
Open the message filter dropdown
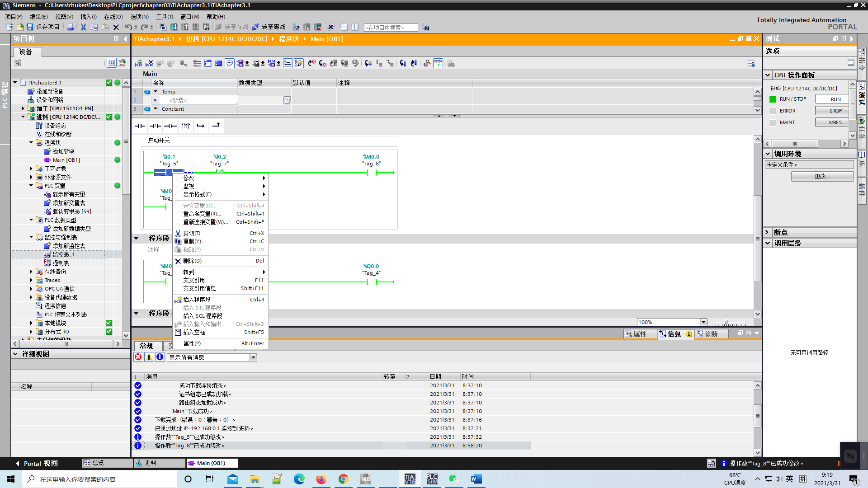pos(253,357)
